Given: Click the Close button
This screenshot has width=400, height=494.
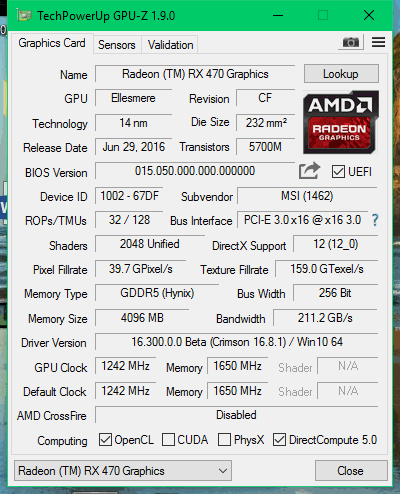Looking at the screenshot, I should (x=351, y=471).
